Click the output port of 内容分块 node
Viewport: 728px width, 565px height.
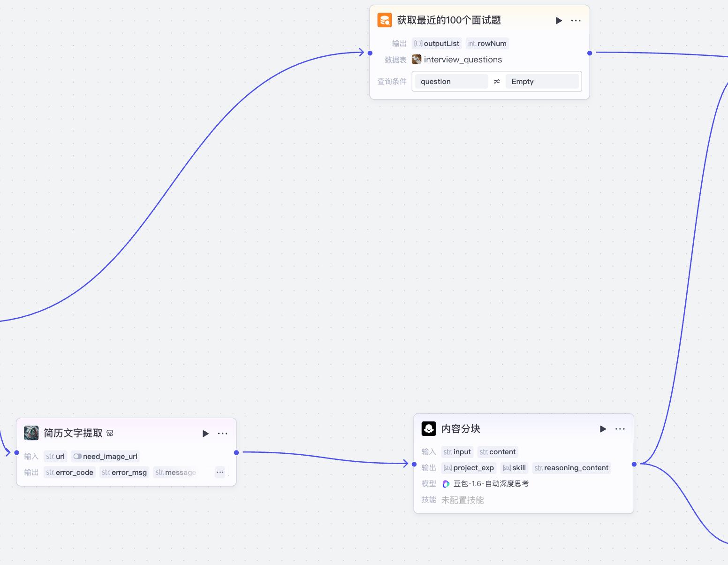[634, 464]
